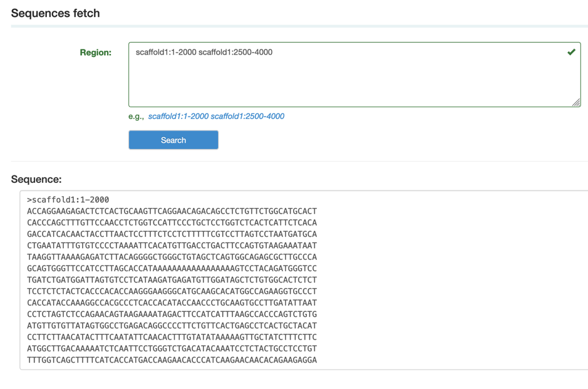The height and width of the screenshot is (389, 588).
Task: Click the Sequence: section label
Action: tap(36, 179)
